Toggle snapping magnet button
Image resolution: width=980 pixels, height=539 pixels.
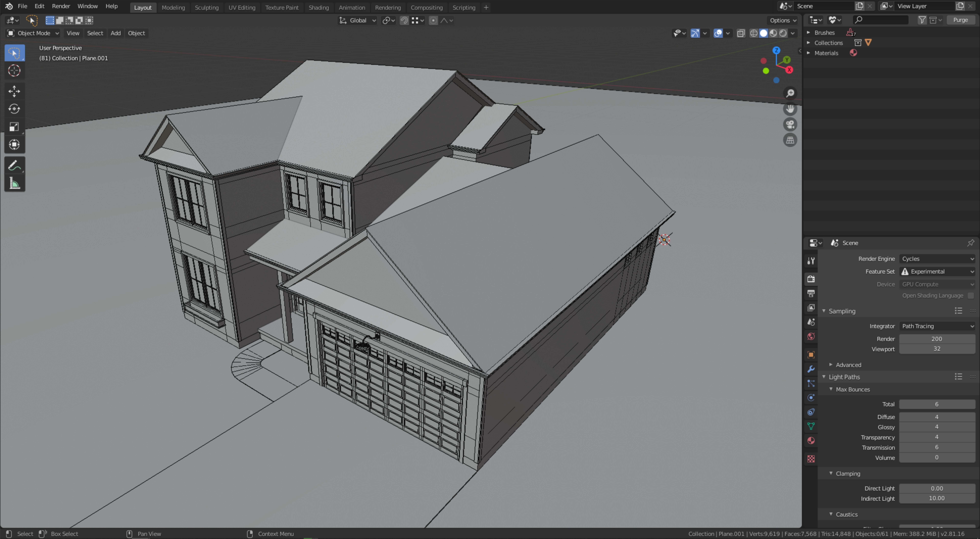[x=404, y=21]
